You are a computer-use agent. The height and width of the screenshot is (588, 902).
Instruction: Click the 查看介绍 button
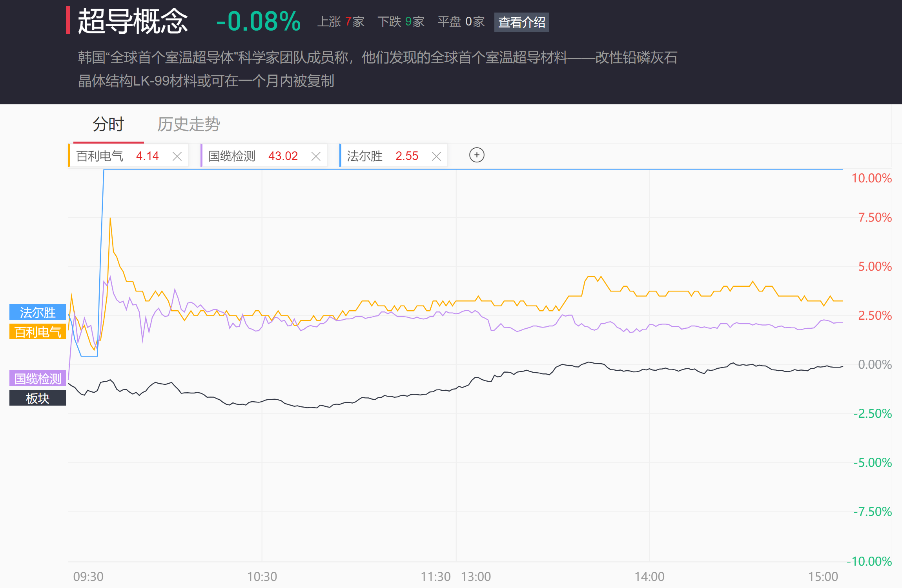point(521,22)
